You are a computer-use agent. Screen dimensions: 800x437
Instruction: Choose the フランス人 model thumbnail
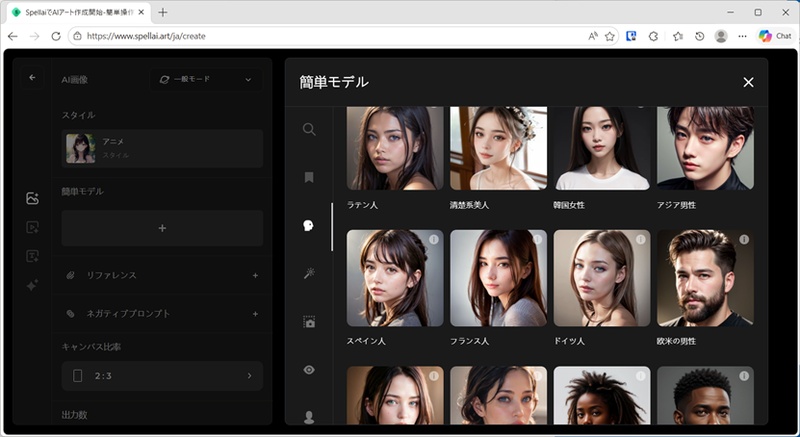[x=498, y=278]
